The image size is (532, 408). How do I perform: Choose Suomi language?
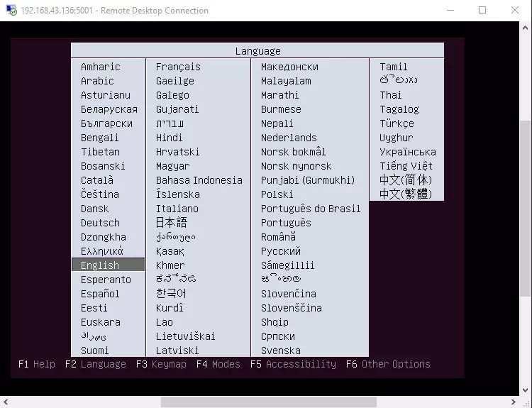pyautogui.click(x=94, y=351)
